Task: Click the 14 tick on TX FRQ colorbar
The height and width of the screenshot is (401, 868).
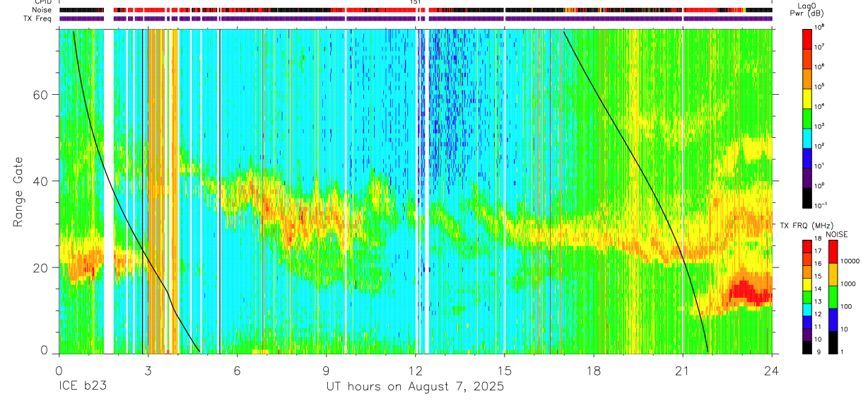Action: (819, 290)
